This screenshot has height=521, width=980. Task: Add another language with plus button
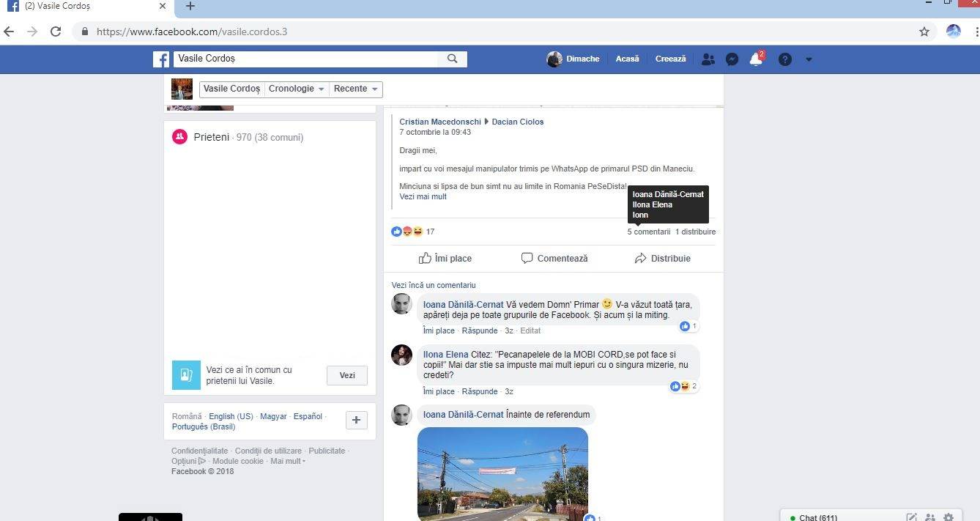[x=356, y=420]
